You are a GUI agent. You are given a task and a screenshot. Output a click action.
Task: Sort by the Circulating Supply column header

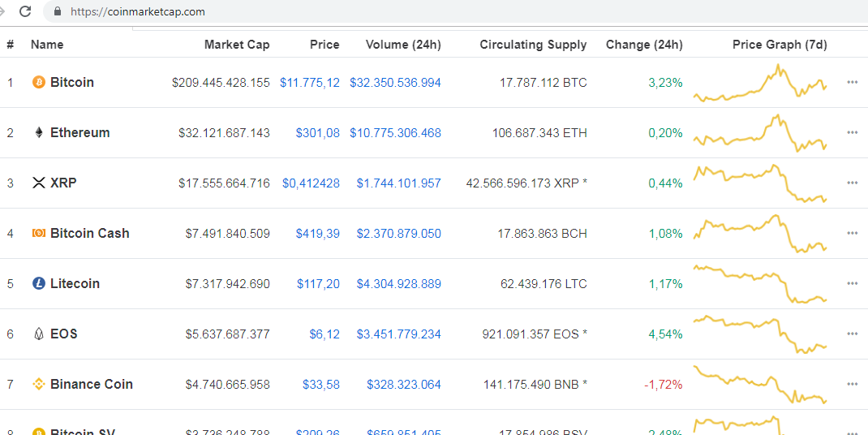(533, 45)
